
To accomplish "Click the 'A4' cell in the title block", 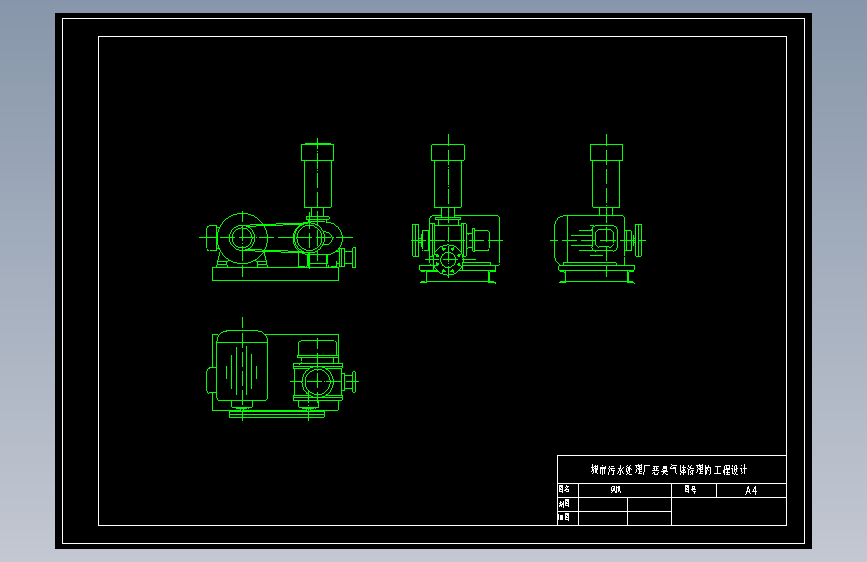I will 751,491.
